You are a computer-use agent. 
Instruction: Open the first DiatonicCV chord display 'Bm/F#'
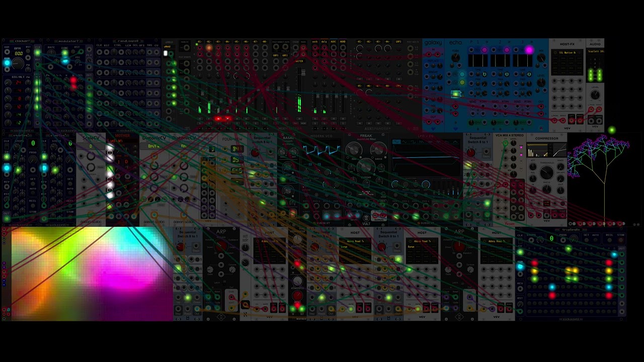[154, 146]
